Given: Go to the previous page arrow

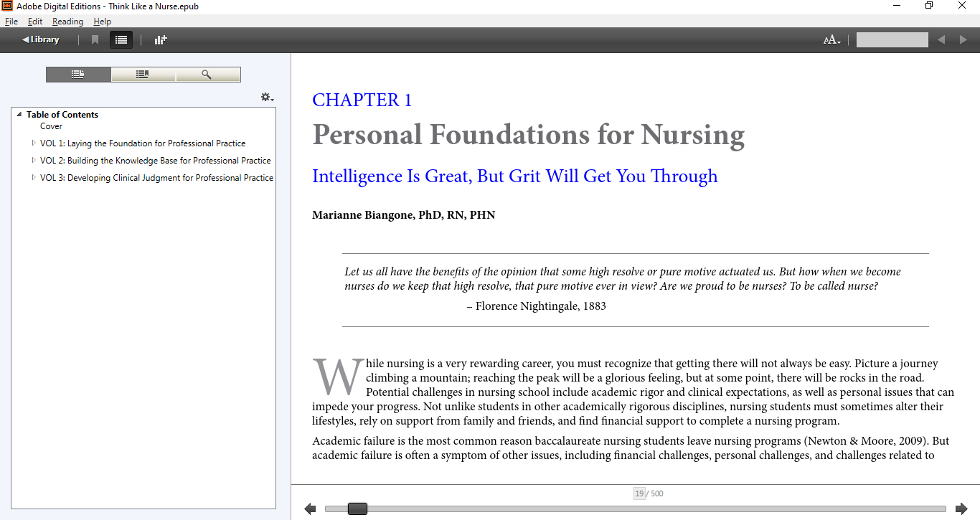Looking at the screenshot, I should [310, 509].
